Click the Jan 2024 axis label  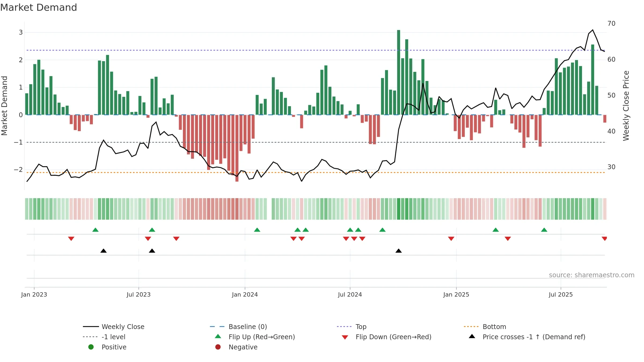[245, 294]
